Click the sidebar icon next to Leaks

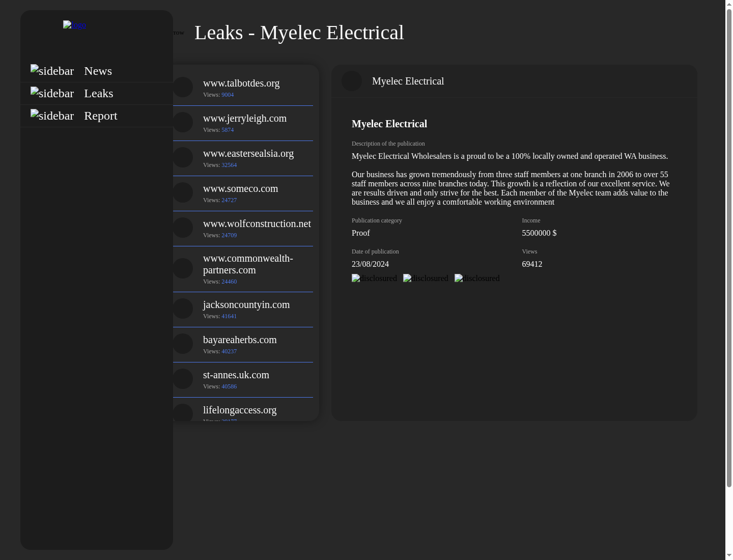52,93
